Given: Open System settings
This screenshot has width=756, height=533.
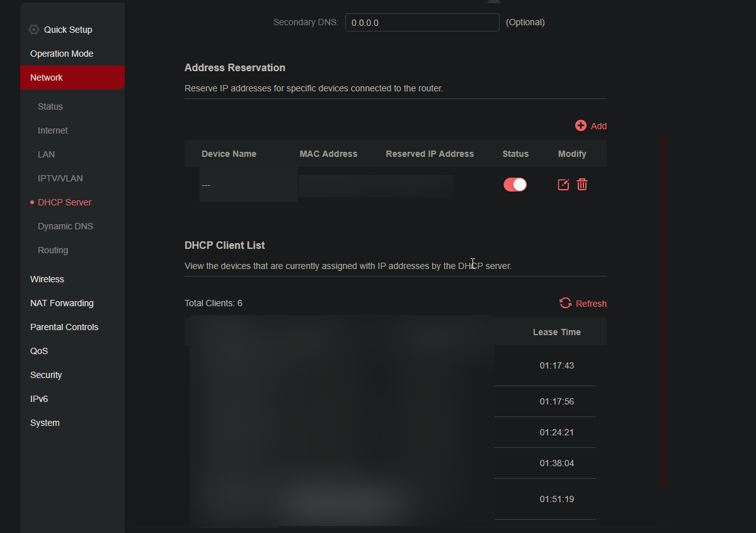Looking at the screenshot, I should click(x=45, y=423).
